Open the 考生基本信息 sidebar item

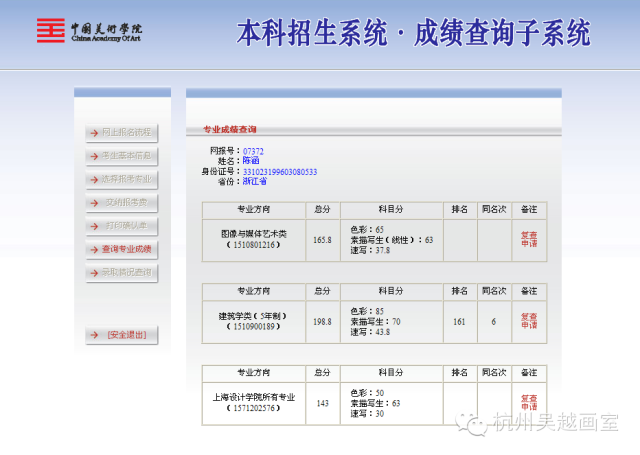[x=122, y=156]
